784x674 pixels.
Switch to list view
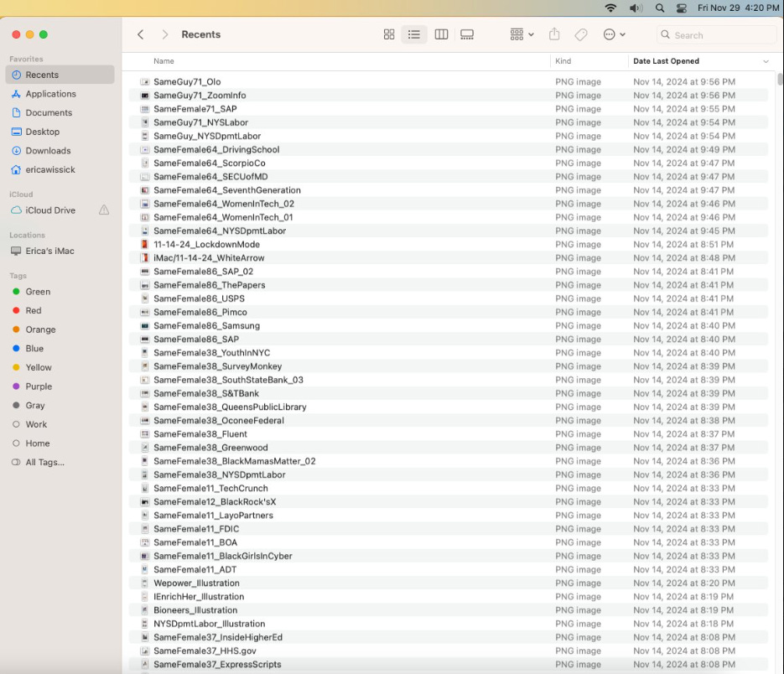point(414,34)
